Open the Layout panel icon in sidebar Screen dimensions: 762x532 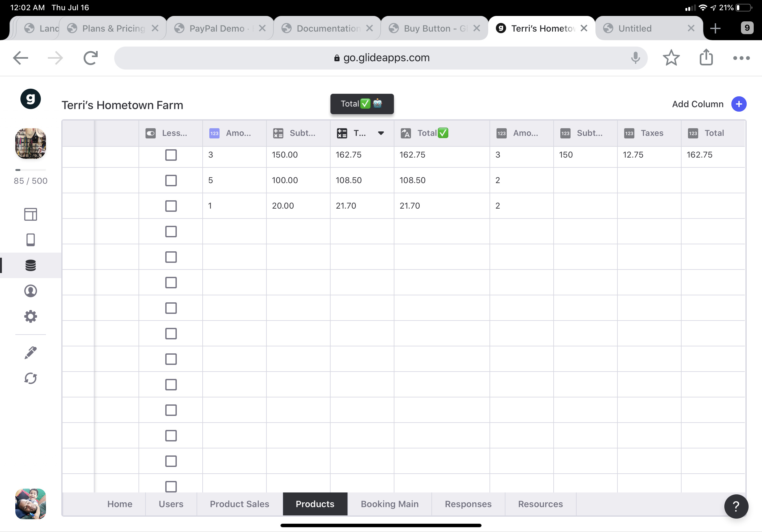point(31,214)
